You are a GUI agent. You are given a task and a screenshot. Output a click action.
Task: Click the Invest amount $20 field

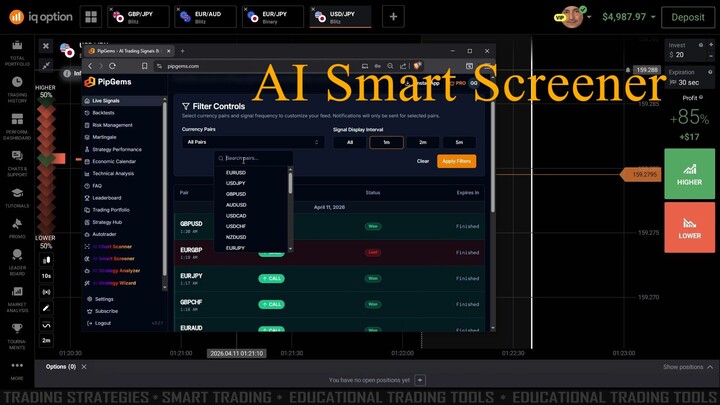pyautogui.click(x=686, y=50)
